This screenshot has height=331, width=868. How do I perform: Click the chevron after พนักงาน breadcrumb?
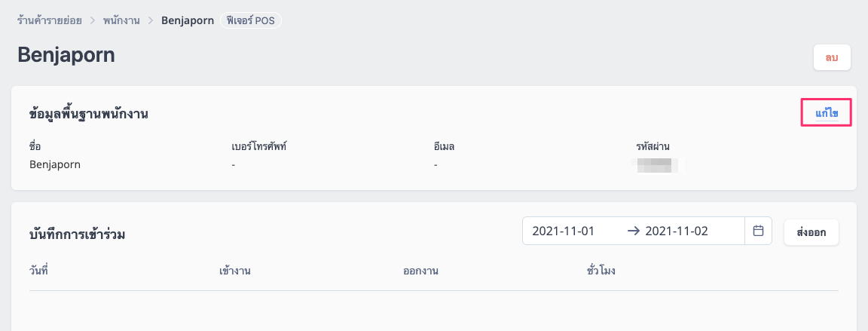click(151, 21)
